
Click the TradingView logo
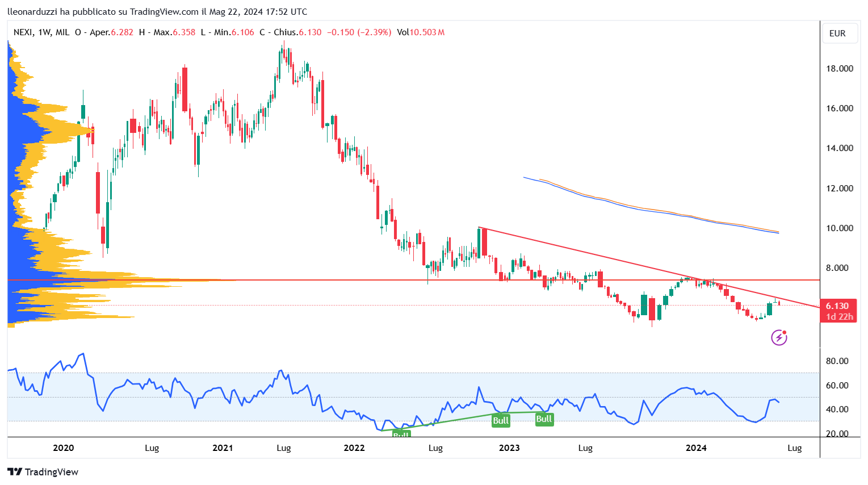(43, 472)
